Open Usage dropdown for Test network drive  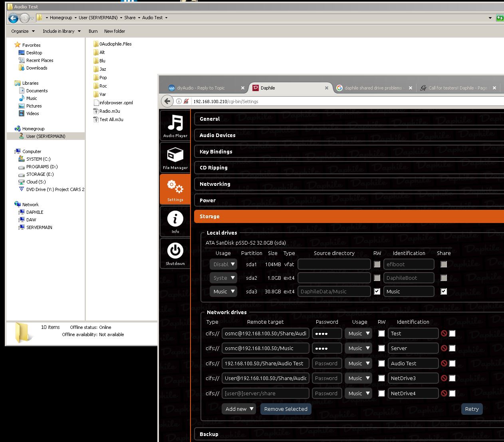[358, 333]
